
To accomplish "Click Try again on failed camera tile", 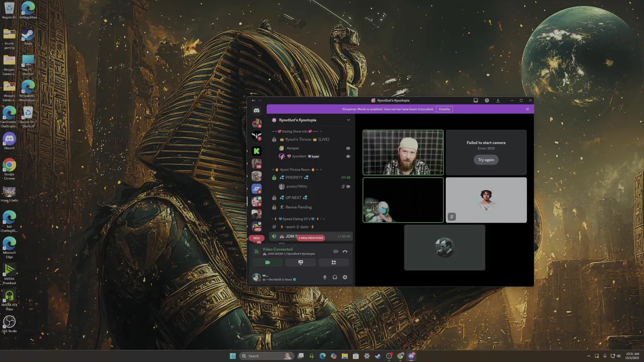I will click(x=486, y=160).
